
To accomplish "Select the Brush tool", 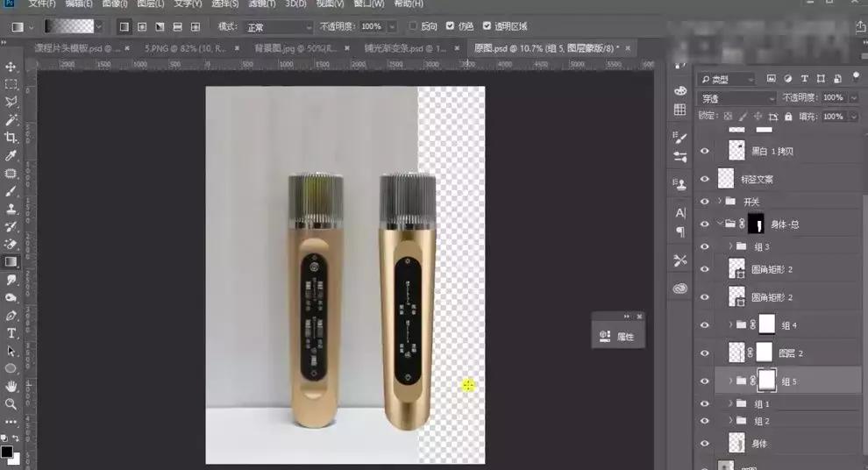I will click(x=11, y=191).
